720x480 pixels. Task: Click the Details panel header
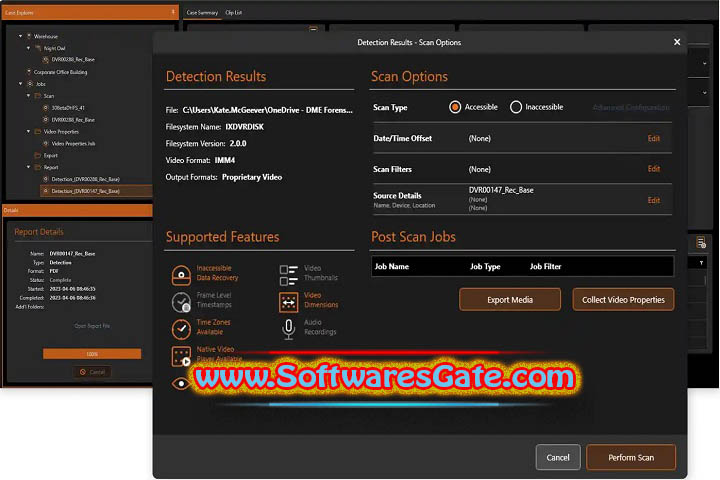(x=77, y=210)
